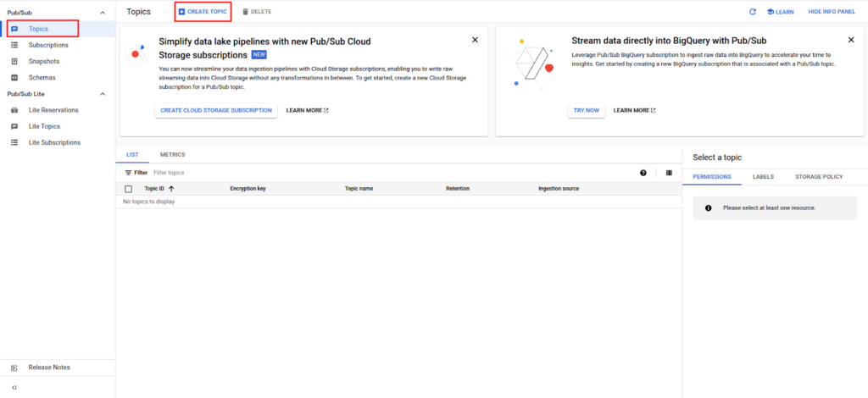Click the Topic name column header
868x398 pixels.
coord(359,189)
